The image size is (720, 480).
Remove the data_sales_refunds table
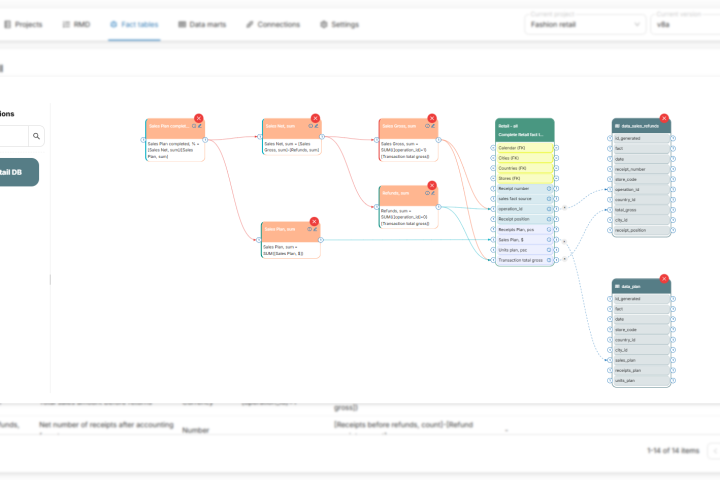coord(665,118)
